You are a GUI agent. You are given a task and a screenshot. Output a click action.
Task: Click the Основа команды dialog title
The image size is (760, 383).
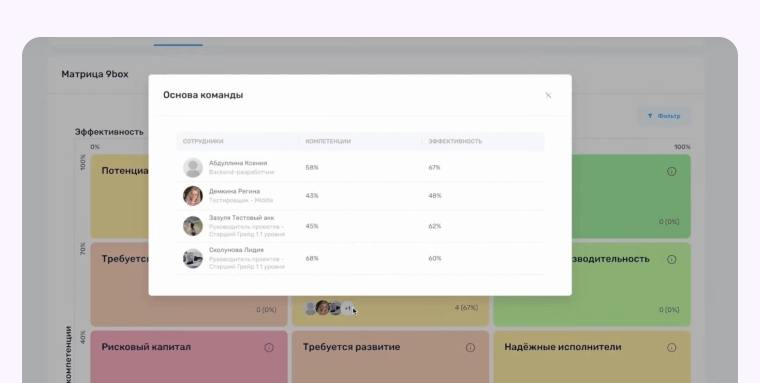point(203,95)
